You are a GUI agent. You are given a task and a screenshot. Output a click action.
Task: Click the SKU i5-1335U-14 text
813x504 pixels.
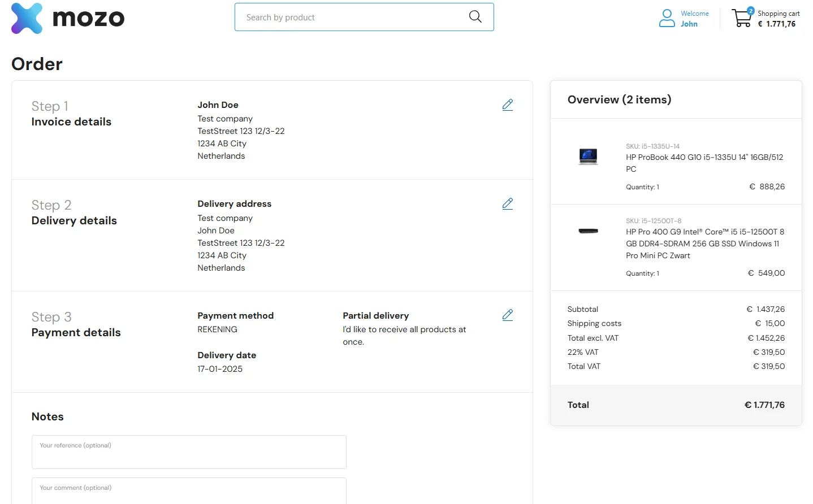click(x=652, y=146)
